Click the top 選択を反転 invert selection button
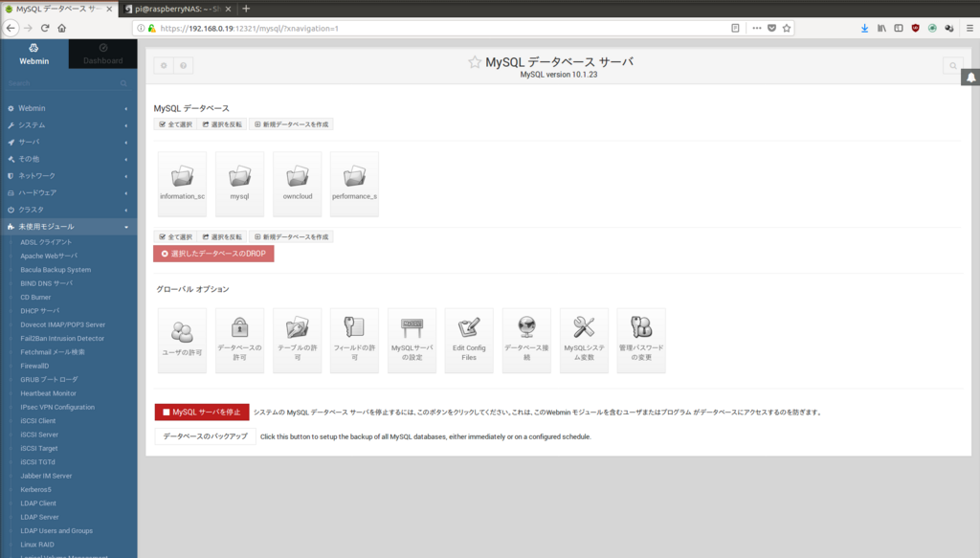The height and width of the screenshot is (558, 980). [x=222, y=124]
